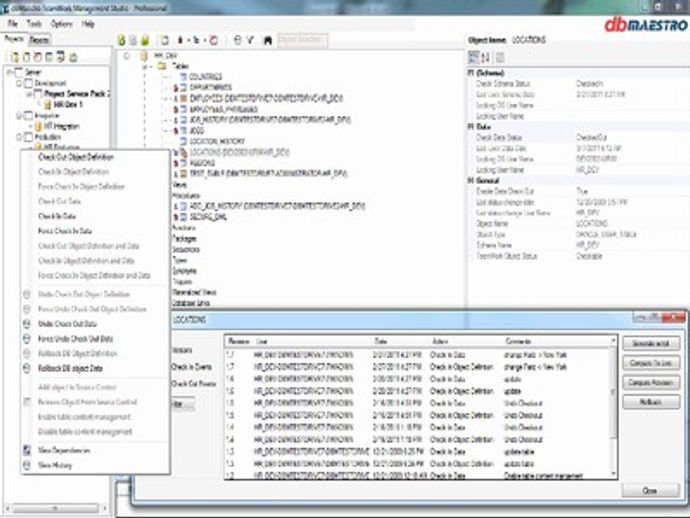Choose Force Undo Check Out Data
This screenshot has height=518, width=690.
(x=95, y=338)
